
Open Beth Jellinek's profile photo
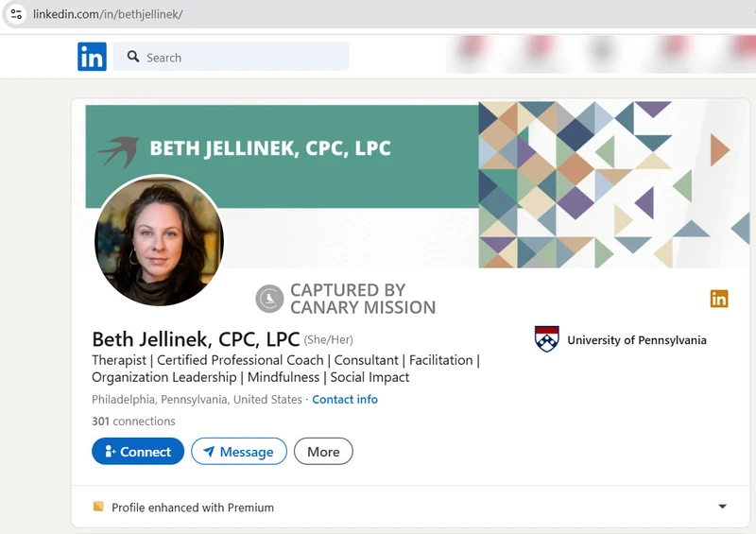pos(159,241)
